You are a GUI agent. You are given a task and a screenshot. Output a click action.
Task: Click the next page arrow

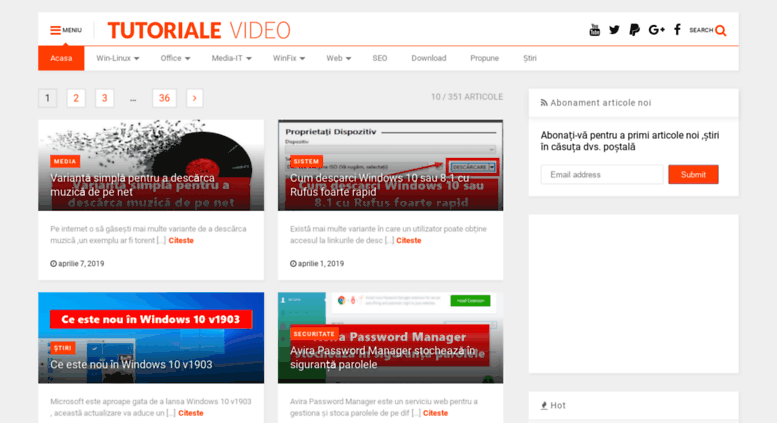[194, 98]
